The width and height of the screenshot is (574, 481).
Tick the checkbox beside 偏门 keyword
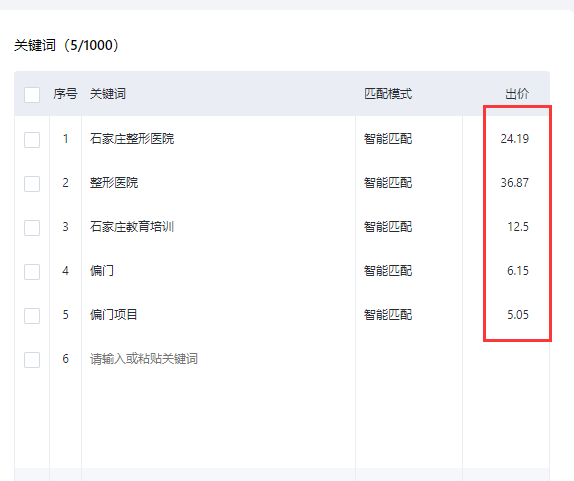(32, 272)
